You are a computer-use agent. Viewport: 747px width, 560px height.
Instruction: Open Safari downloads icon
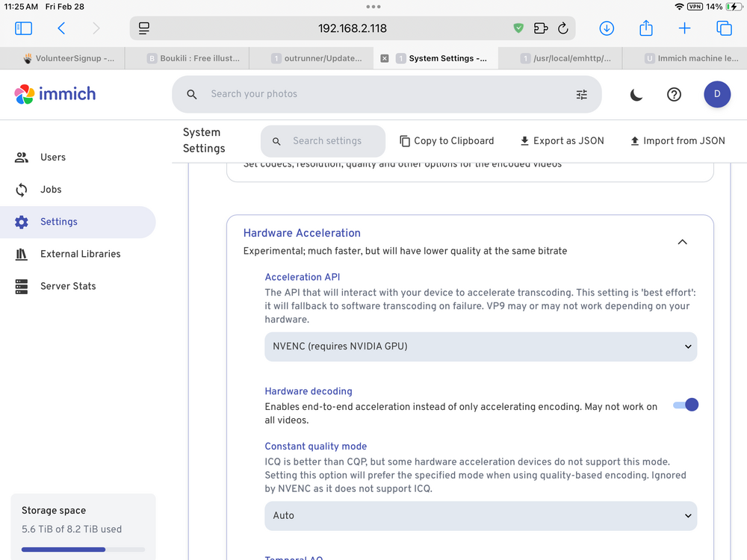tap(607, 28)
